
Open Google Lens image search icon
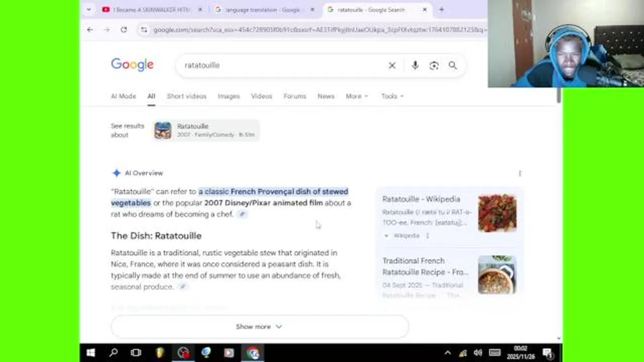[434, 65]
